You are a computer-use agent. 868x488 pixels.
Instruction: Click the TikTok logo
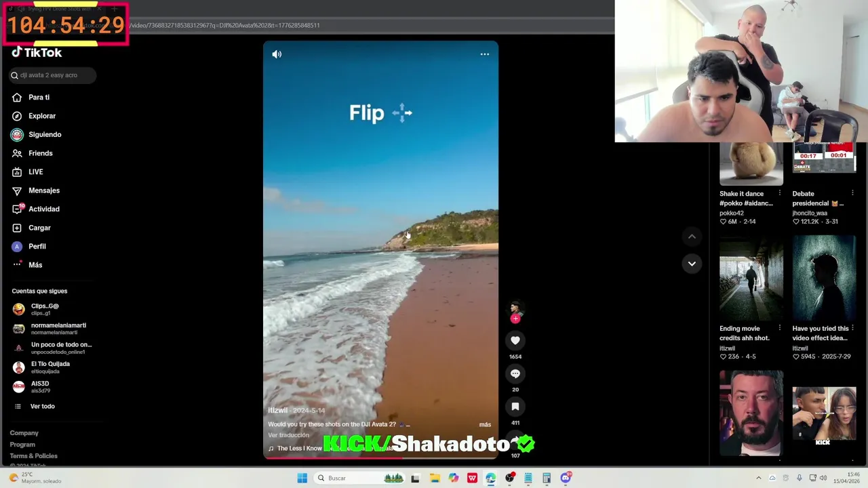tap(37, 52)
